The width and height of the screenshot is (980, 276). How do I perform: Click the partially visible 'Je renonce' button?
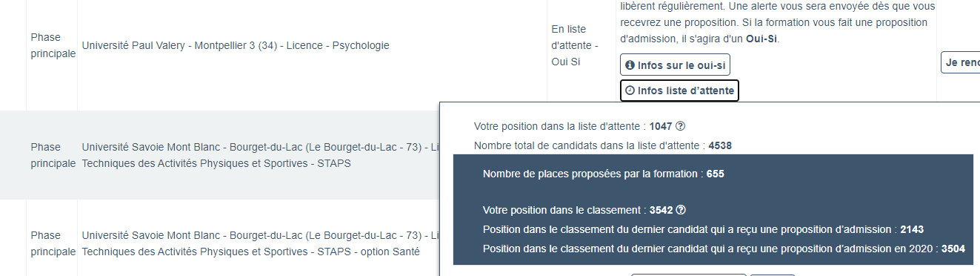click(x=960, y=63)
